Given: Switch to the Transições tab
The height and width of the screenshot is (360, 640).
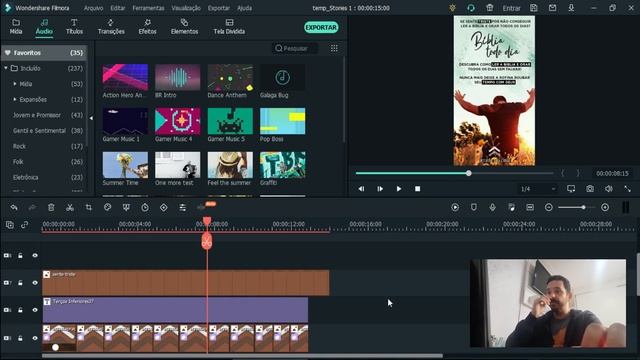Looking at the screenshot, I should tap(111, 27).
